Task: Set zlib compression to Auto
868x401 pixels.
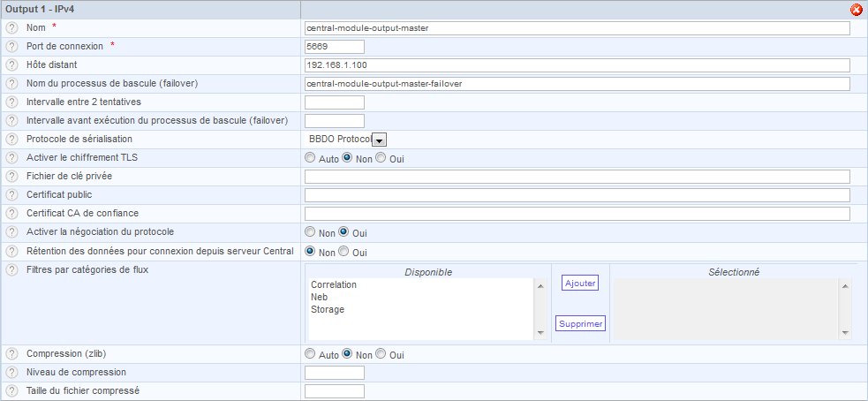Action: 310,354
